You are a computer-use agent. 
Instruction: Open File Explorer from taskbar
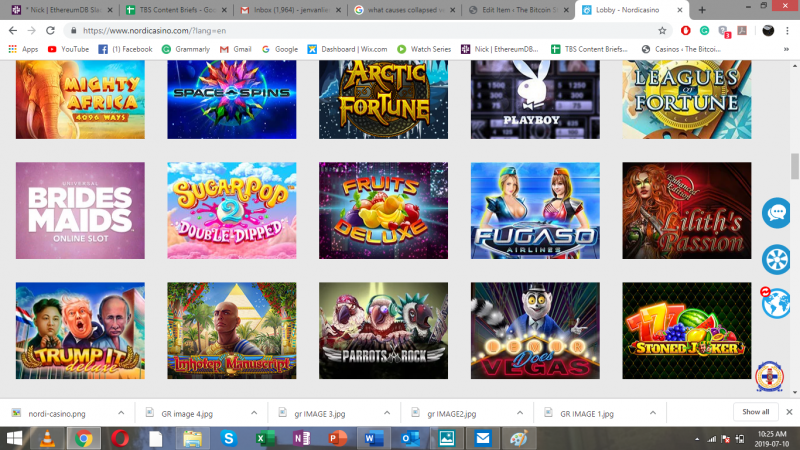[x=192, y=438]
